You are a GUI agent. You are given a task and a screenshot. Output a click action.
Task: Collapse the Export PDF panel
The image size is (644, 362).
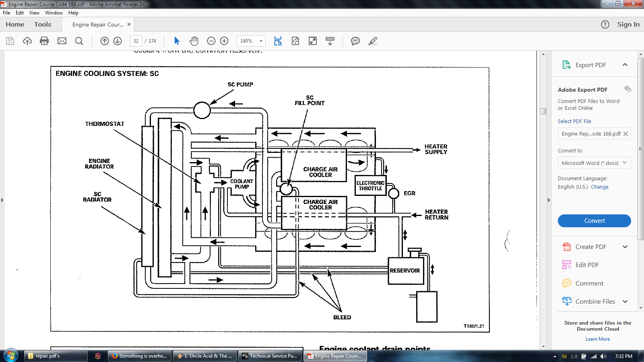click(625, 65)
